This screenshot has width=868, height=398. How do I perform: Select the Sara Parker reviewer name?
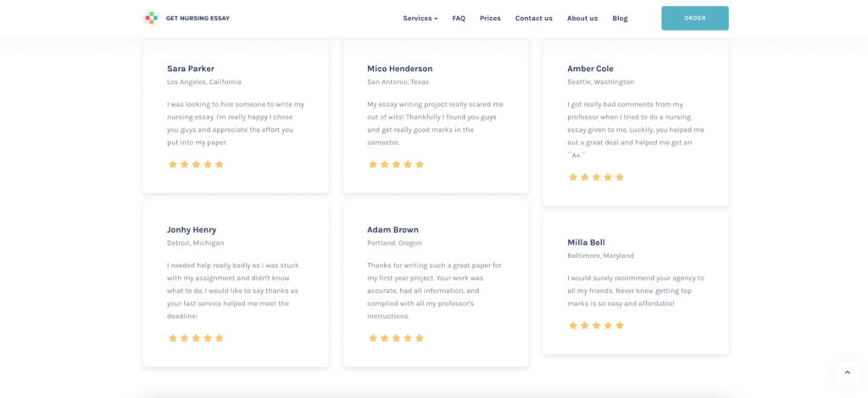(191, 69)
